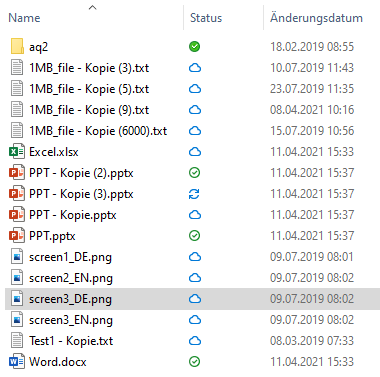Click the text file icon of 1MB_file - Kopie (5).txt
Viewport: 380px width, 377px height.
[x=17, y=89]
